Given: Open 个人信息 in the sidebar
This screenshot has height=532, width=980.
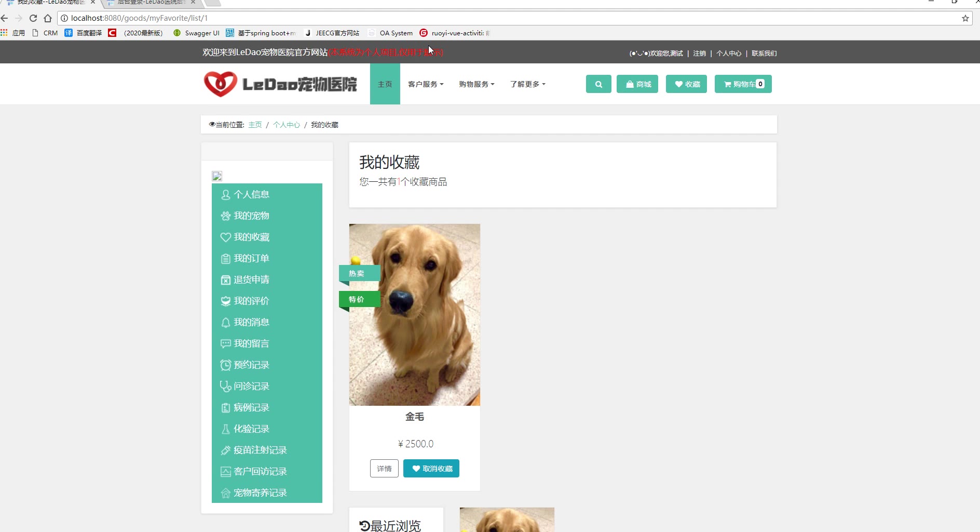Looking at the screenshot, I should [x=267, y=194].
